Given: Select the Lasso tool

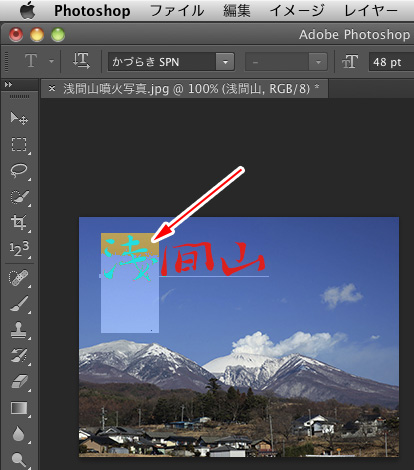Looking at the screenshot, I should pos(19,170).
